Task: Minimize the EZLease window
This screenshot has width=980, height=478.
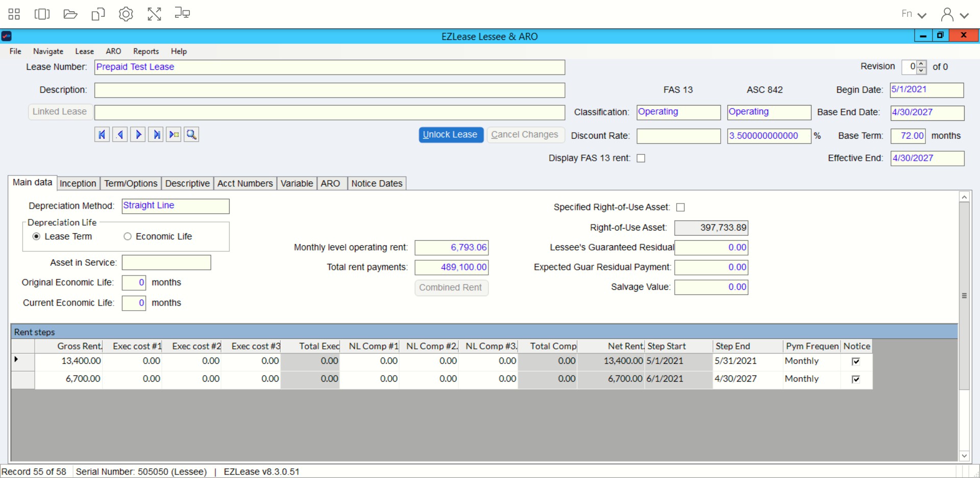Action: pos(923,36)
